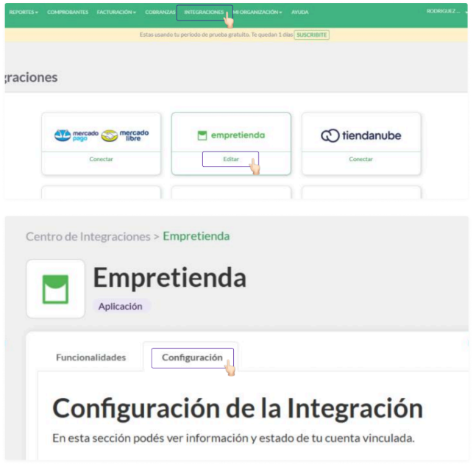Click Conectar under the Tiendanube card
Image resolution: width=476 pixels, height=467 pixels.
(x=360, y=159)
